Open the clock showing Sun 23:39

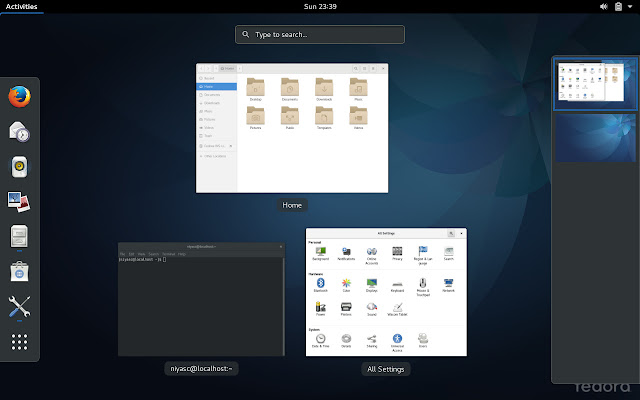tap(320, 7)
